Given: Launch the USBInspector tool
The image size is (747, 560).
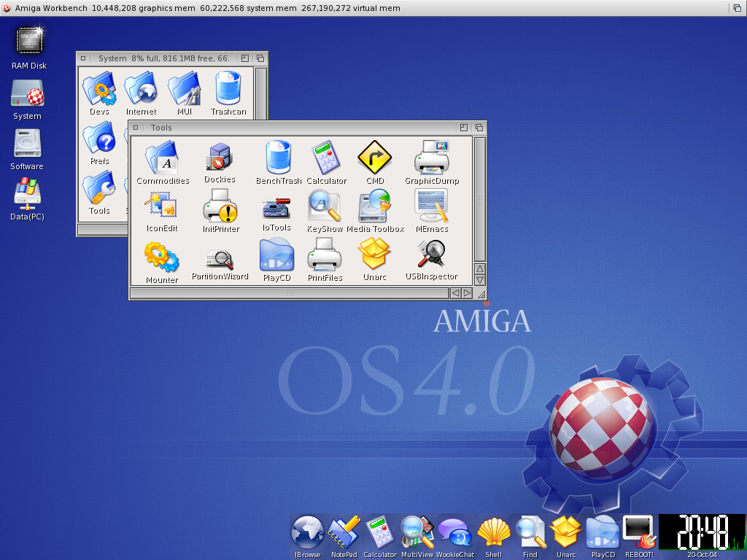Looking at the screenshot, I should click(x=431, y=255).
